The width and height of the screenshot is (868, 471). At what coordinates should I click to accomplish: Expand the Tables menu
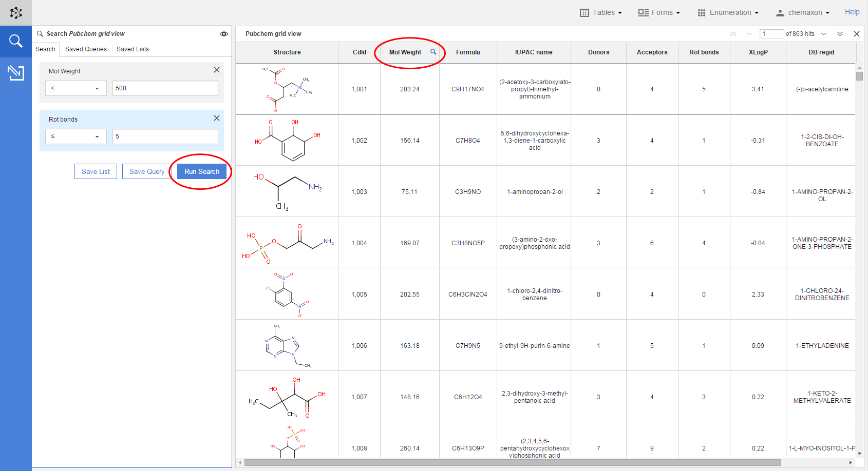601,12
